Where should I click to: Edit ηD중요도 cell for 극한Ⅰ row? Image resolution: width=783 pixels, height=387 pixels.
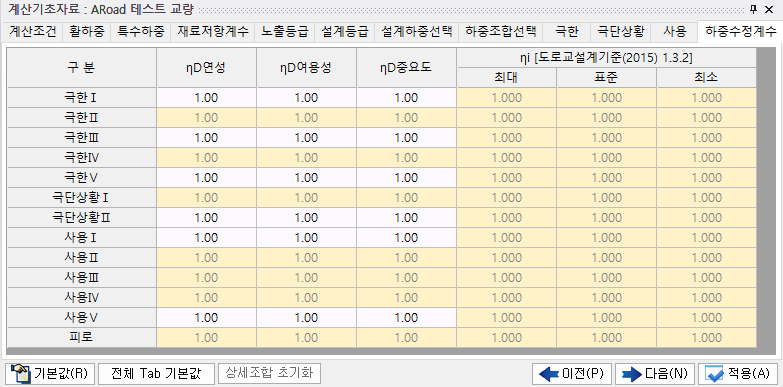406,98
